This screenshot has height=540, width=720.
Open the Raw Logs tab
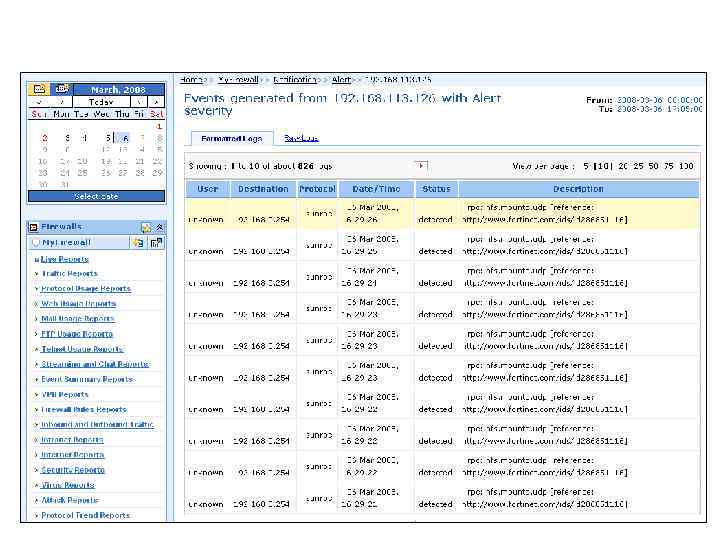point(301,138)
